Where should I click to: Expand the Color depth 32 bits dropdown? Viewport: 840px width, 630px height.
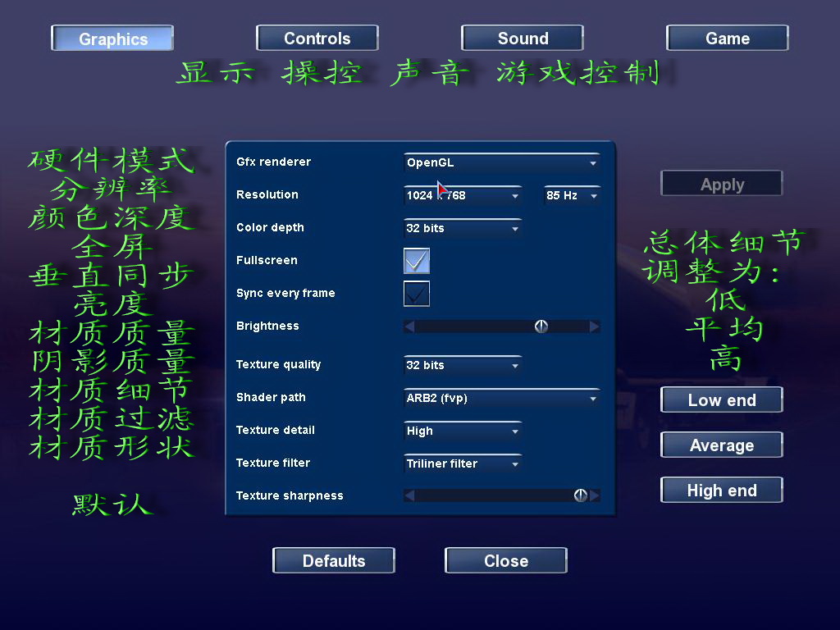coord(463,228)
